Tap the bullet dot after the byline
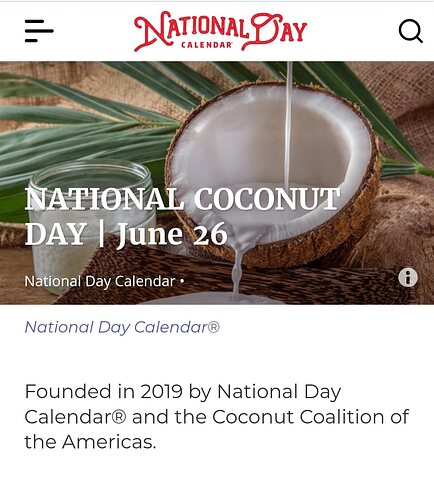Image resolution: width=434 pixels, height=500 pixels. 182,281
